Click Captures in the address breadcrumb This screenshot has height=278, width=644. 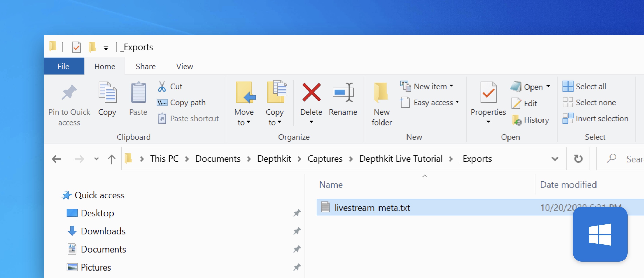[x=325, y=159]
